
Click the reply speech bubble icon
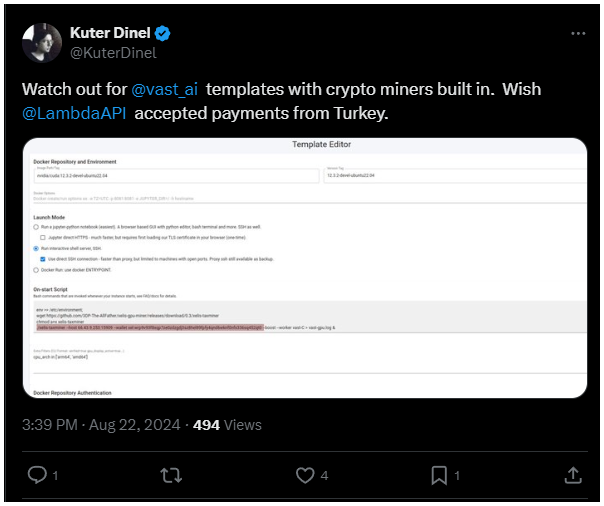point(37,474)
